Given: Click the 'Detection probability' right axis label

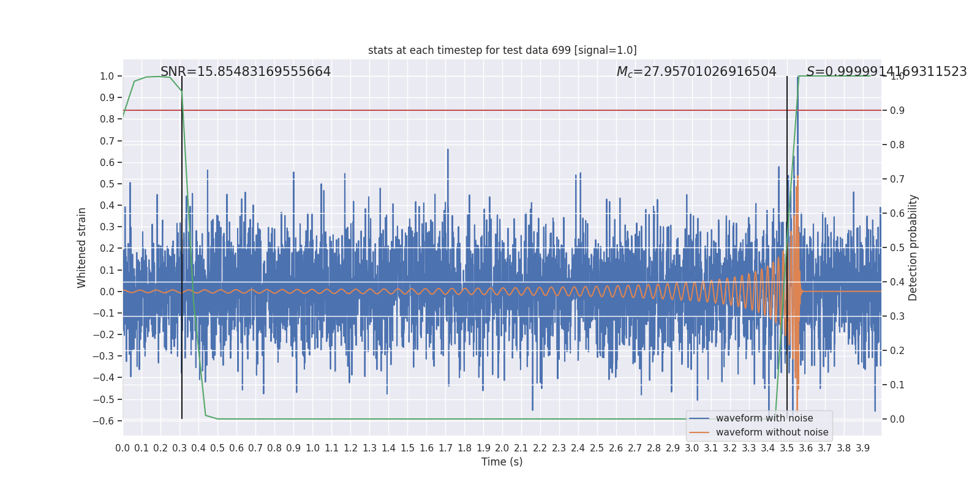Looking at the screenshot, I should coord(913,247).
